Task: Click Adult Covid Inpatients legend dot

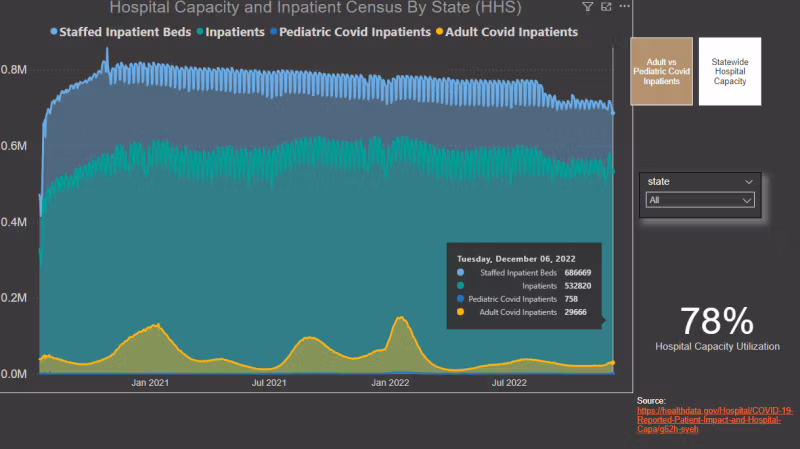Action: pos(441,32)
